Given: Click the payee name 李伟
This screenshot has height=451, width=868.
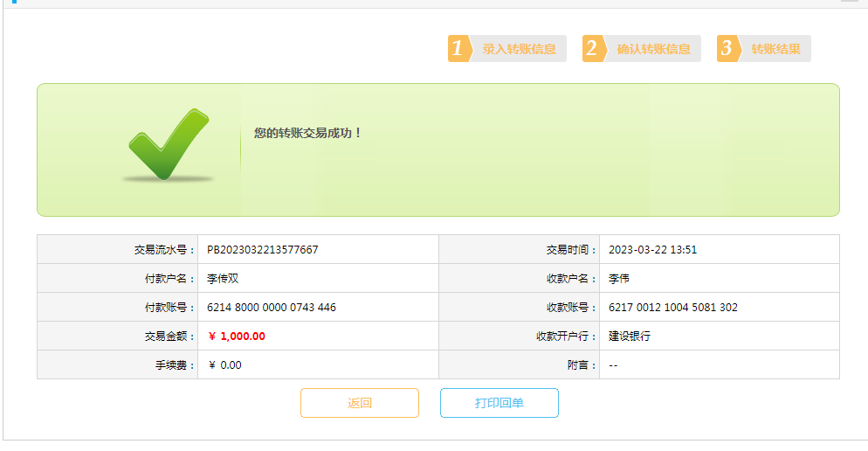Looking at the screenshot, I should pyautogui.click(x=619, y=279).
